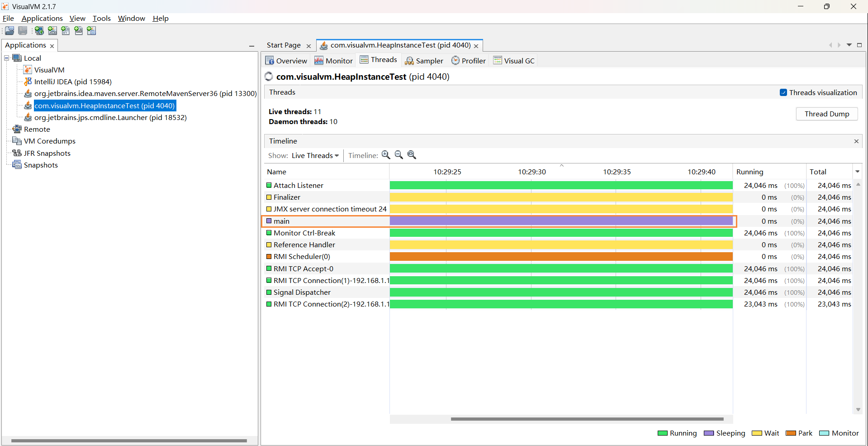Click the Add JMX Connection toolbar icon

52,31
